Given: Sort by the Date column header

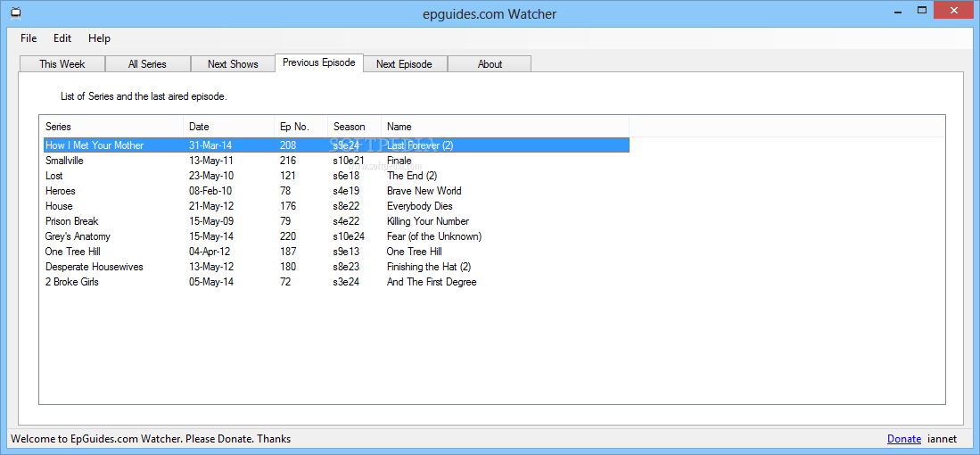Looking at the screenshot, I should (229, 127).
